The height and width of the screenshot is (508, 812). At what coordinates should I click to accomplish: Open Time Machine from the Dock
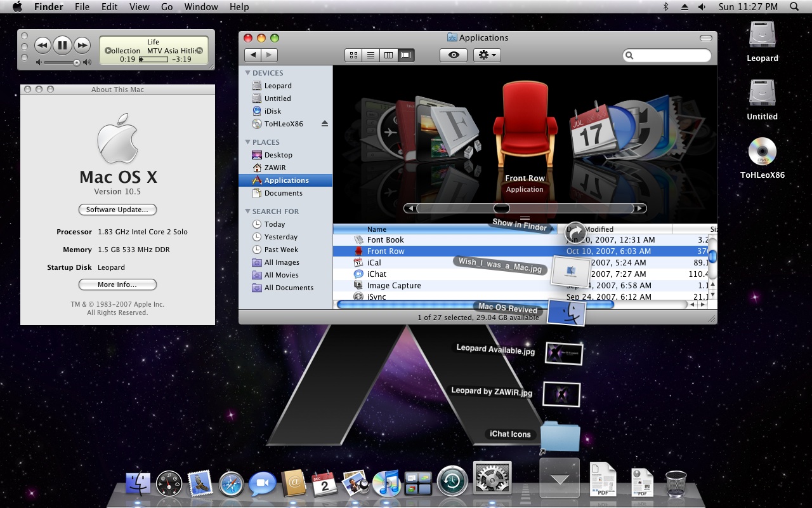pos(452,481)
